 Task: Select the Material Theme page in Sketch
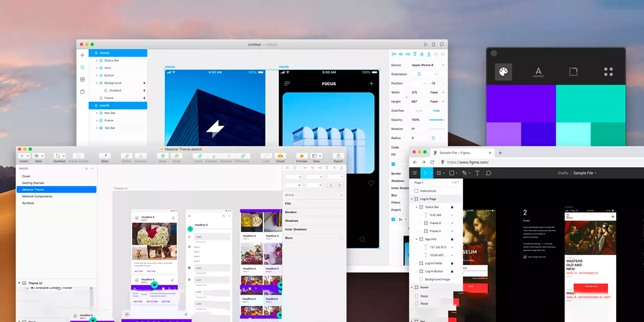(57, 190)
